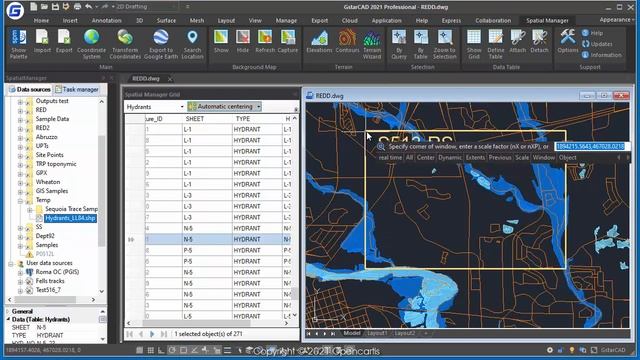This screenshot has width=640, height=360.
Task: Select objects By Table
Action: tap(420, 44)
